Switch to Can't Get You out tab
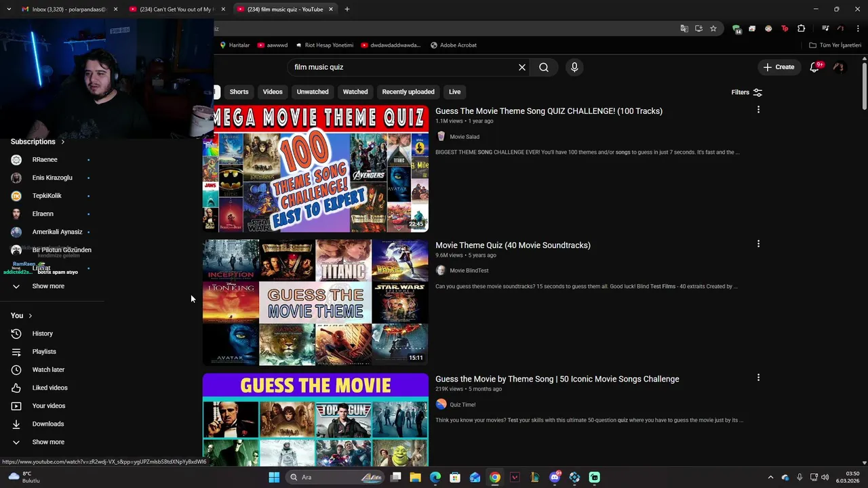868x488 pixels. pyautogui.click(x=178, y=9)
